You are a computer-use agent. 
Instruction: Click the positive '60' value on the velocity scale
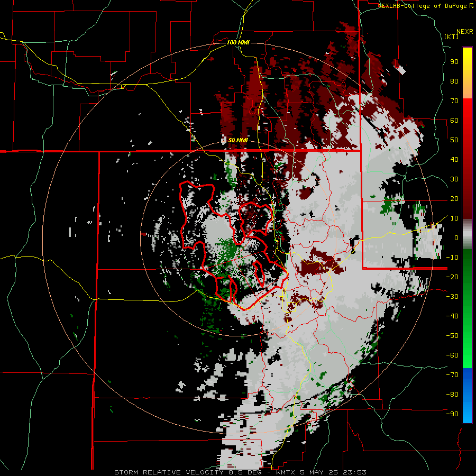click(x=454, y=120)
